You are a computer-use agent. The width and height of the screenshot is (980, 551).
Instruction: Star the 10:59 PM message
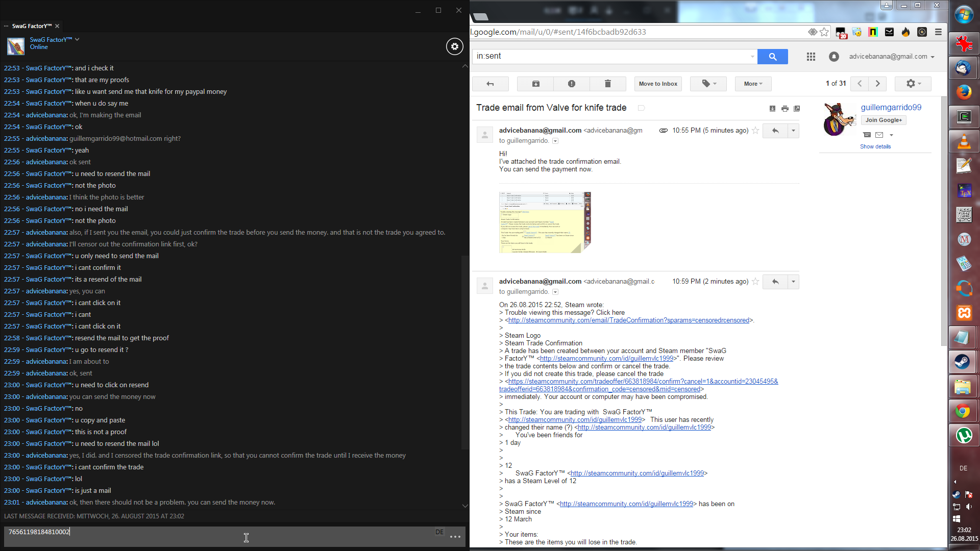(755, 282)
